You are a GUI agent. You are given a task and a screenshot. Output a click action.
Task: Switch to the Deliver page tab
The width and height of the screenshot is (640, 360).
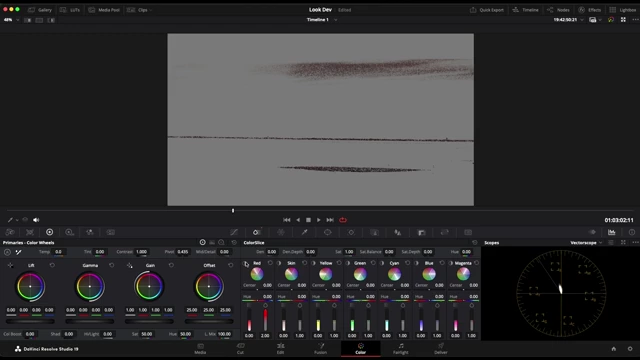pyautogui.click(x=440, y=349)
